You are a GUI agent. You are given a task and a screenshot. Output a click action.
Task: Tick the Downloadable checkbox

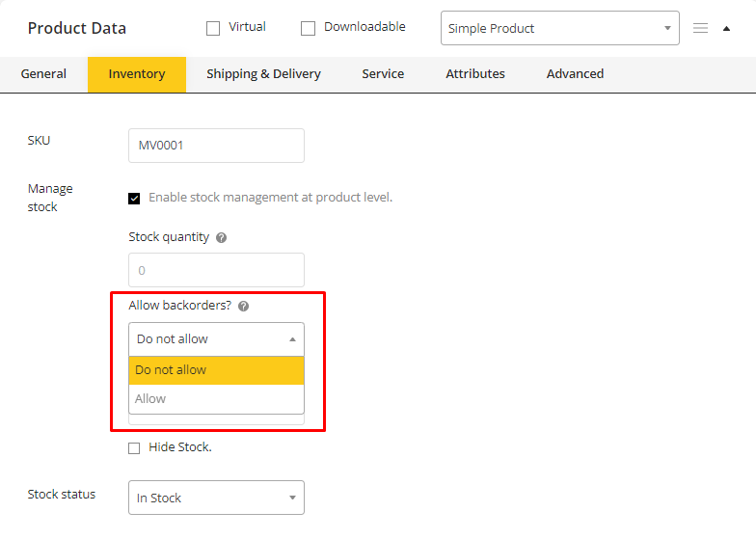309,28
